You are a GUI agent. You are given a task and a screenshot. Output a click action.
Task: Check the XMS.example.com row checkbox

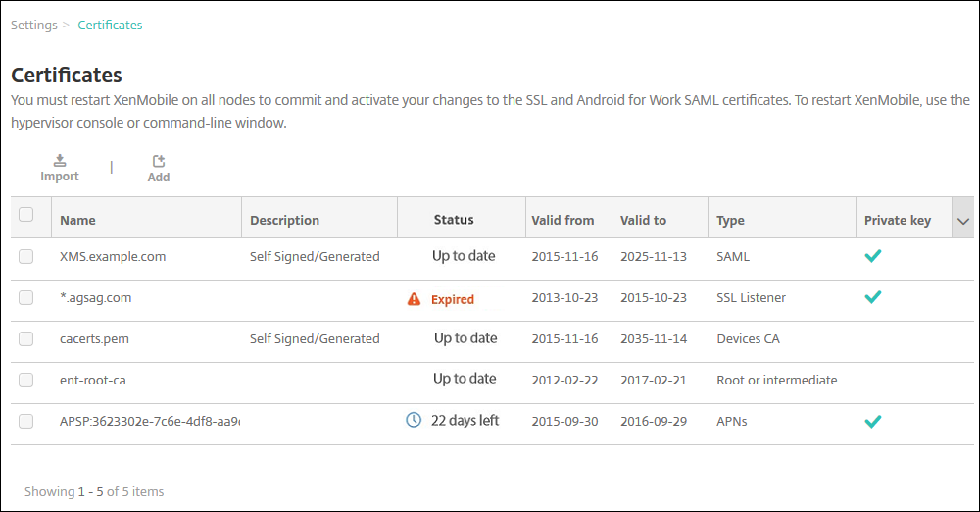coord(26,256)
